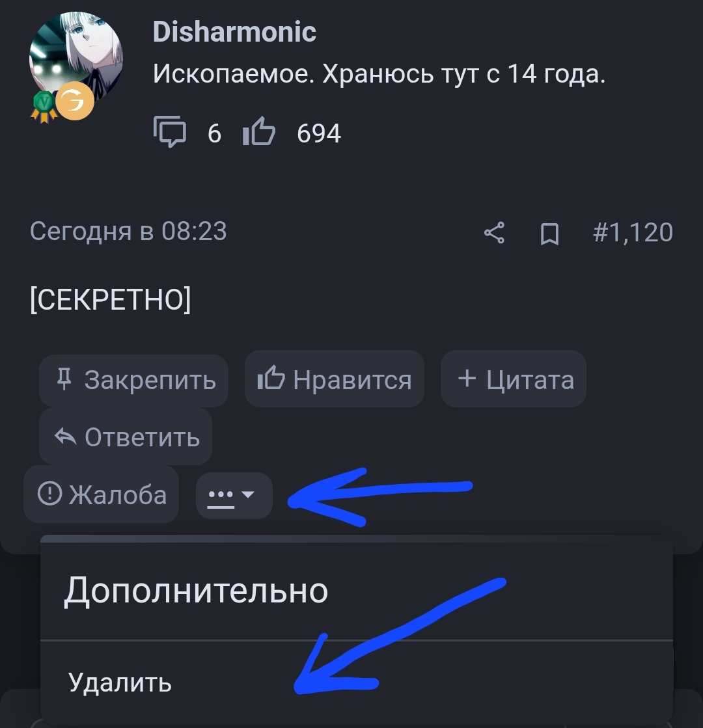
Task: Click the message count 6
Action: [214, 134]
